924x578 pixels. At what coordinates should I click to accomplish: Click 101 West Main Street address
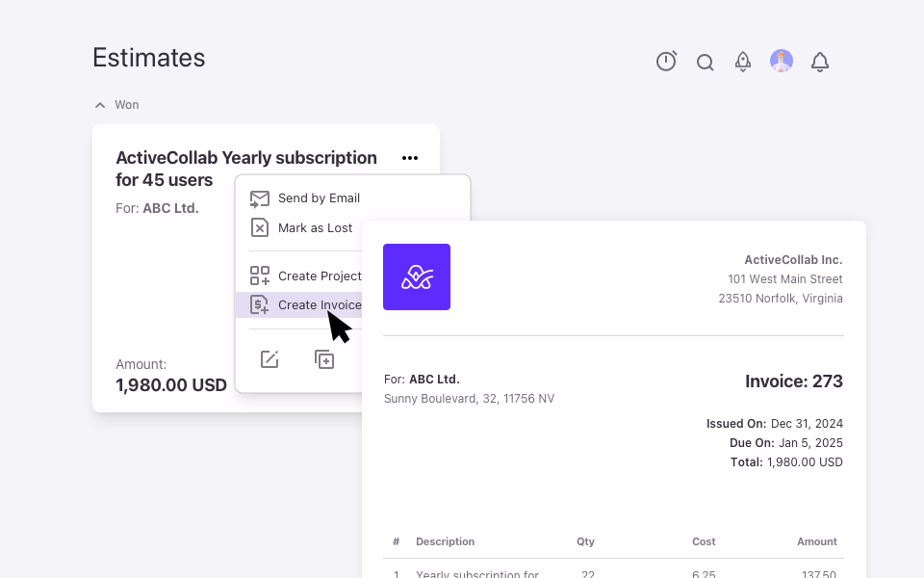(785, 279)
